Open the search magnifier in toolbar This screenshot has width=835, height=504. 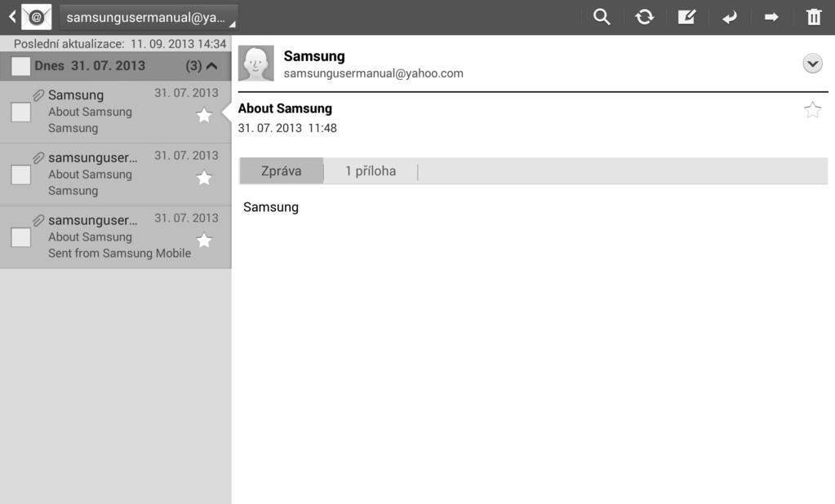tap(602, 17)
